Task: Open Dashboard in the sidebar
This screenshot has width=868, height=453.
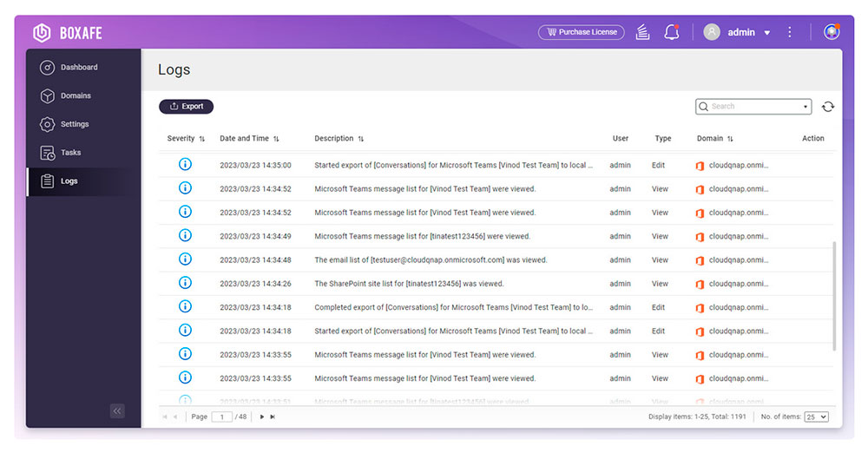Action: pos(79,68)
